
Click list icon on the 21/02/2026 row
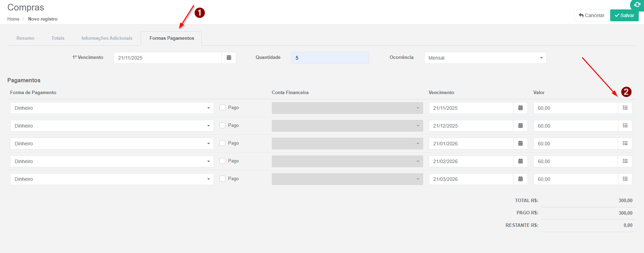coord(625,161)
